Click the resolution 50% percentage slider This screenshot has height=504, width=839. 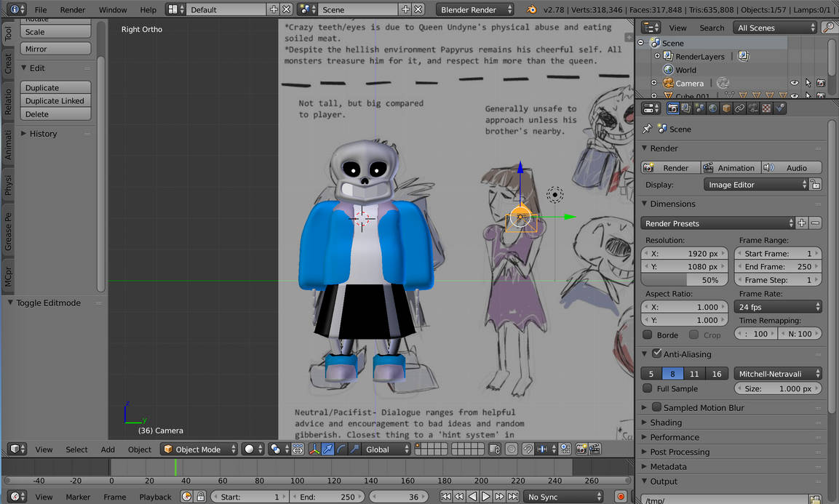pos(684,280)
